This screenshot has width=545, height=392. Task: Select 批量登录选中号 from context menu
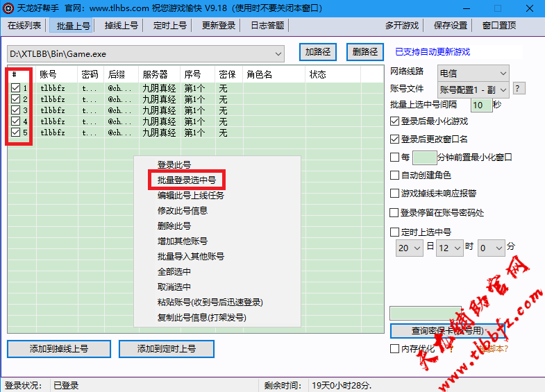(x=186, y=180)
